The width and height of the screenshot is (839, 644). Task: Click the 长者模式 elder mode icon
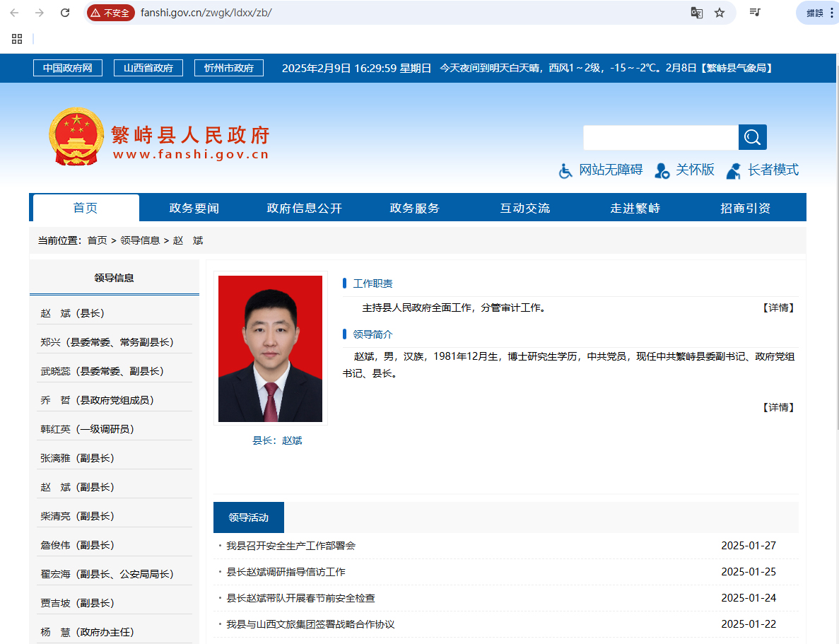[734, 170]
